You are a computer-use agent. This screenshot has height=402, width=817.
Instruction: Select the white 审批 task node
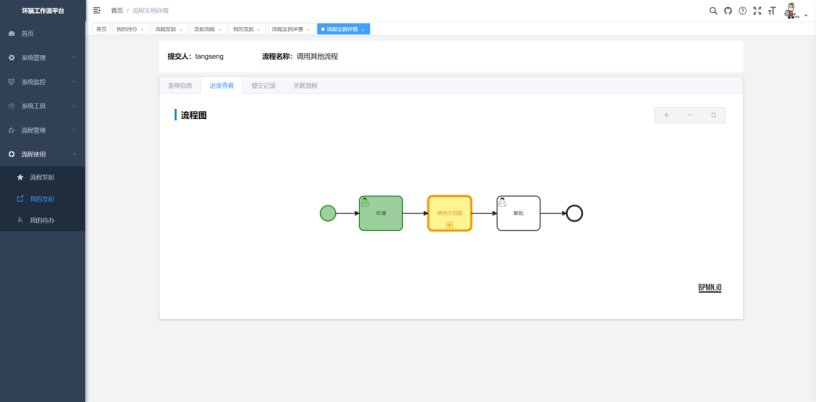coord(518,213)
